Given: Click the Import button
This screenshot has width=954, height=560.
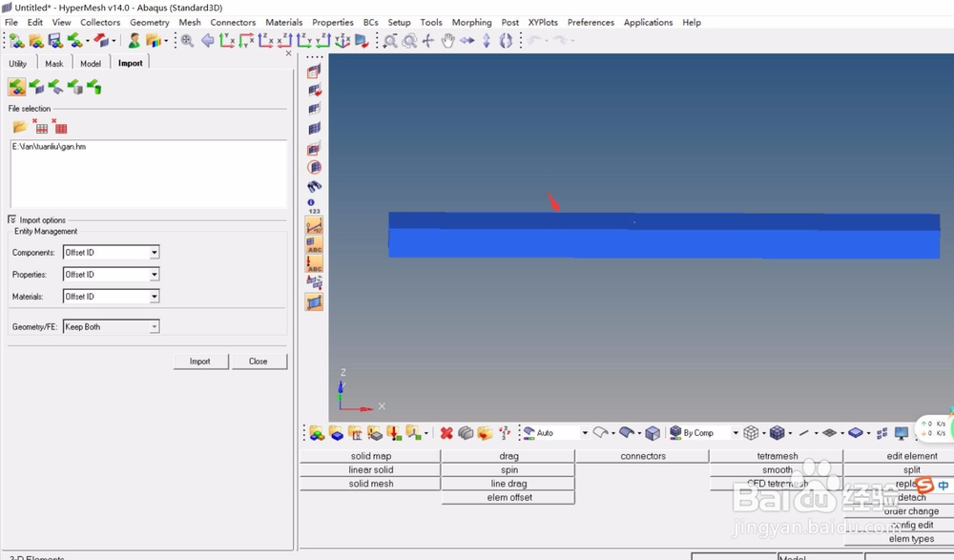Looking at the screenshot, I should tap(200, 362).
